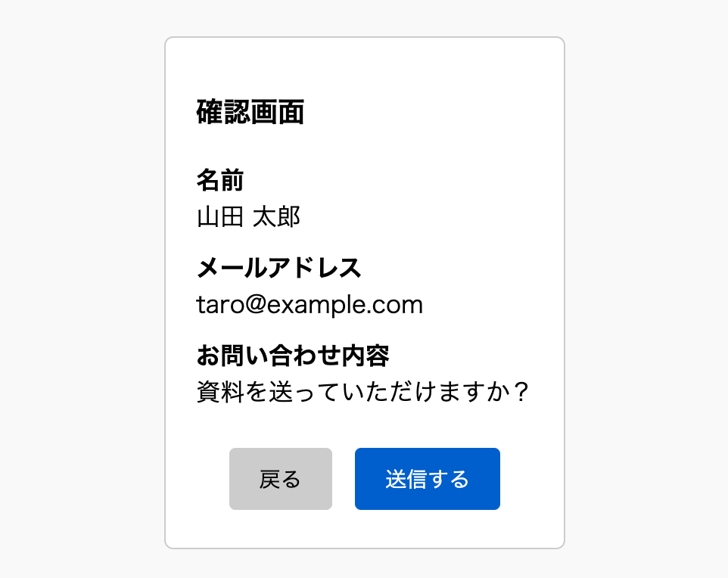The height and width of the screenshot is (578, 728).
Task: Click the お問い合わせ内容 field label
Action: 293,354
